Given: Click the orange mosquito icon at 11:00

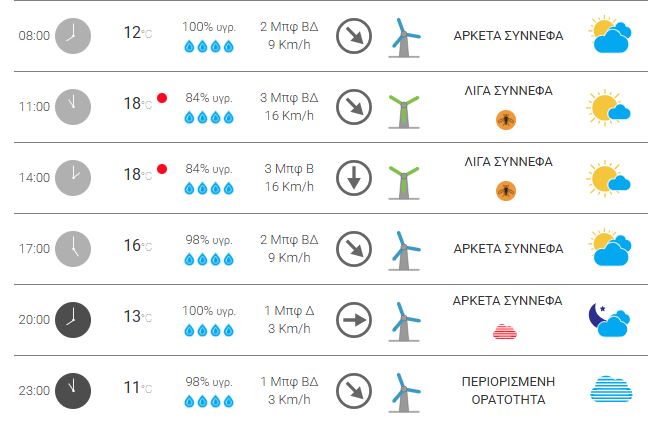Looking at the screenshot, I should pos(506,120).
